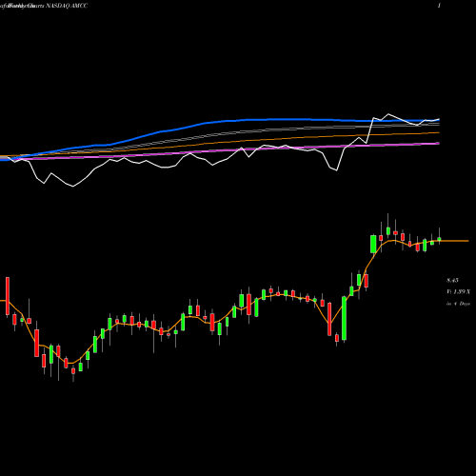
Task: Click the NASDAQ AMCC ticker label
Action: (x=67, y=6)
